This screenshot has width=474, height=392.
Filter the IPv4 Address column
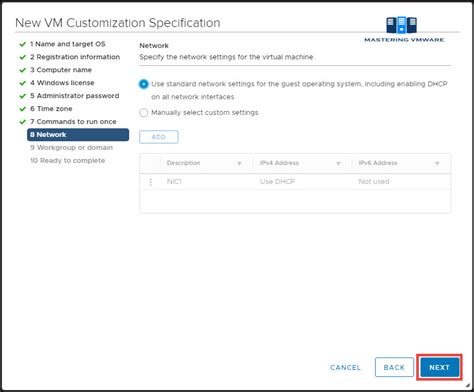(338, 164)
